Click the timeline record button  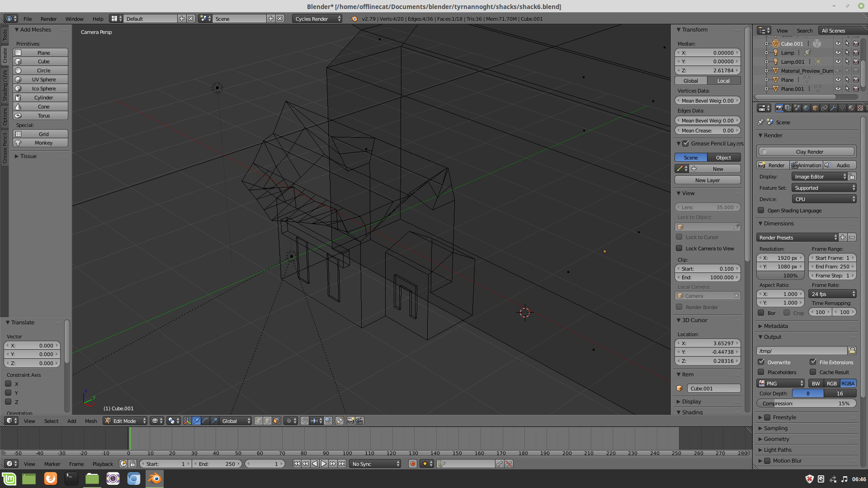click(412, 464)
